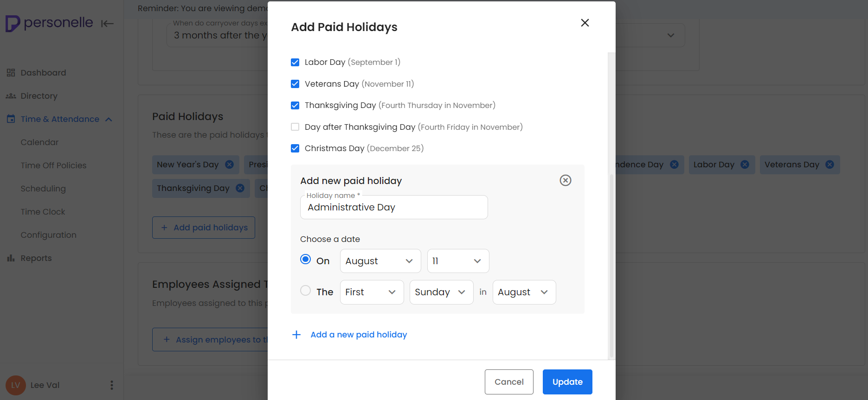Open the user options menu beside Lee Val
Screen dimensions: 868x400
pyautogui.click(x=111, y=385)
